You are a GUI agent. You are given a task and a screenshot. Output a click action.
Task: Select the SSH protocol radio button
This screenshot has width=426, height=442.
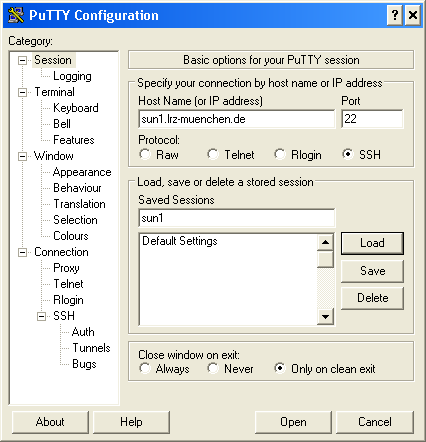[x=348, y=154]
